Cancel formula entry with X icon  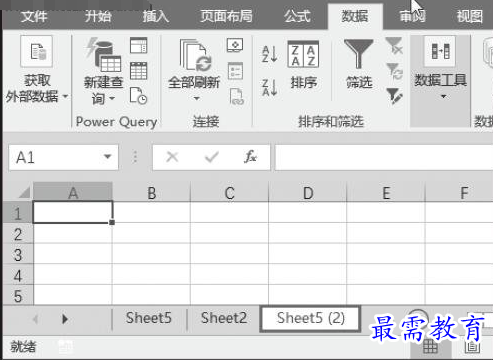pos(172,157)
